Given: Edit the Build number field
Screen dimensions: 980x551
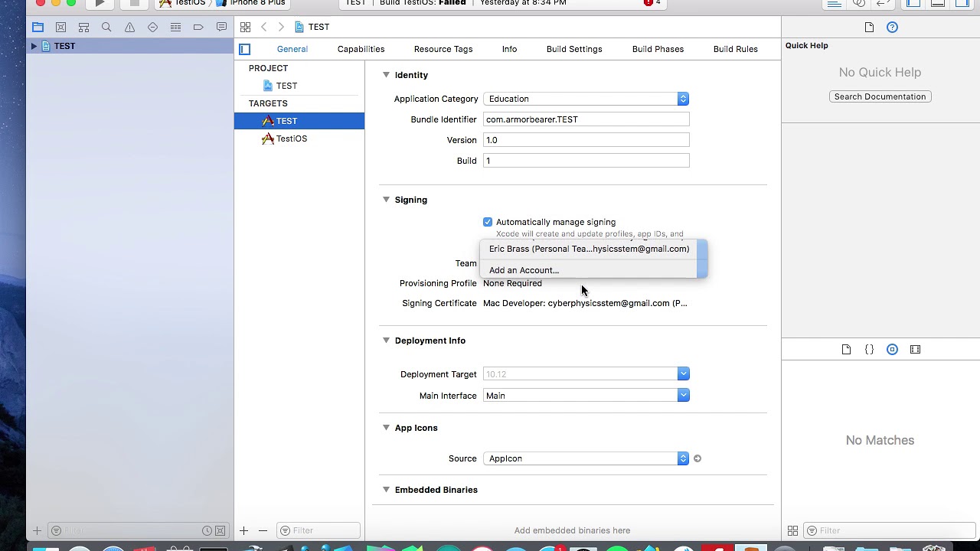Looking at the screenshot, I should pyautogui.click(x=586, y=161).
